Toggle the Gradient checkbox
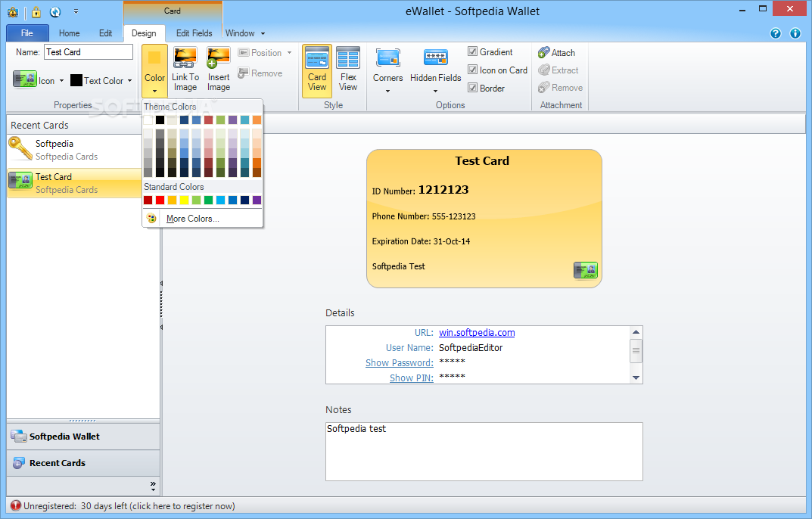The image size is (812, 519). (x=472, y=51)
